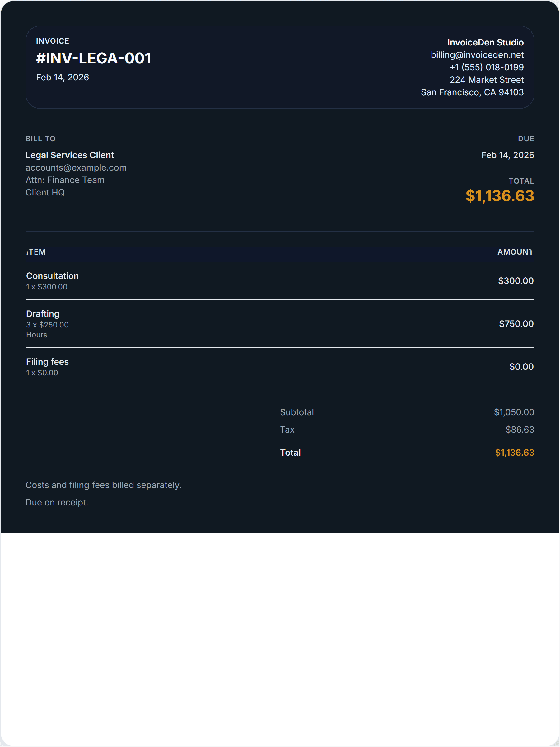Click the Legal Services Client name
The image size is (560, 747).
tap(70, 155)
